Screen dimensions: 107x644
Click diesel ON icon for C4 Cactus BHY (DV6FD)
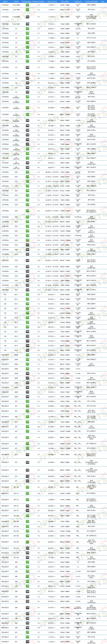27,167
